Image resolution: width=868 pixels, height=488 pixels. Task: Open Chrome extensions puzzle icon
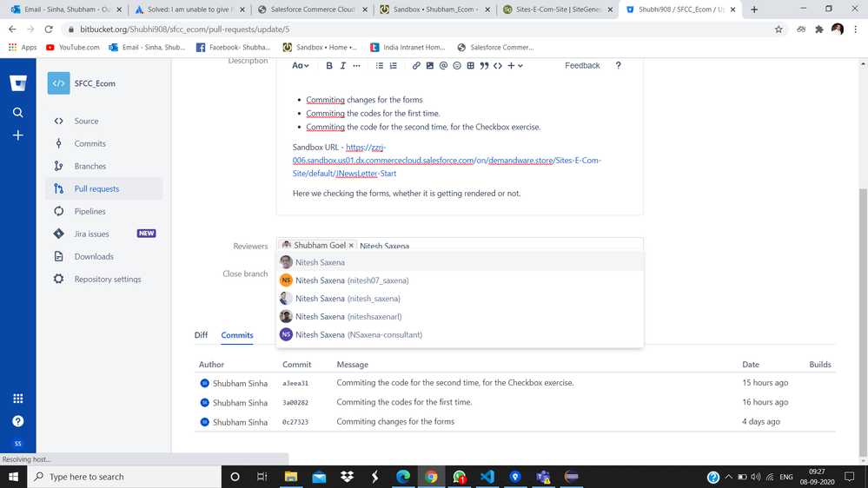pos(819,30)
